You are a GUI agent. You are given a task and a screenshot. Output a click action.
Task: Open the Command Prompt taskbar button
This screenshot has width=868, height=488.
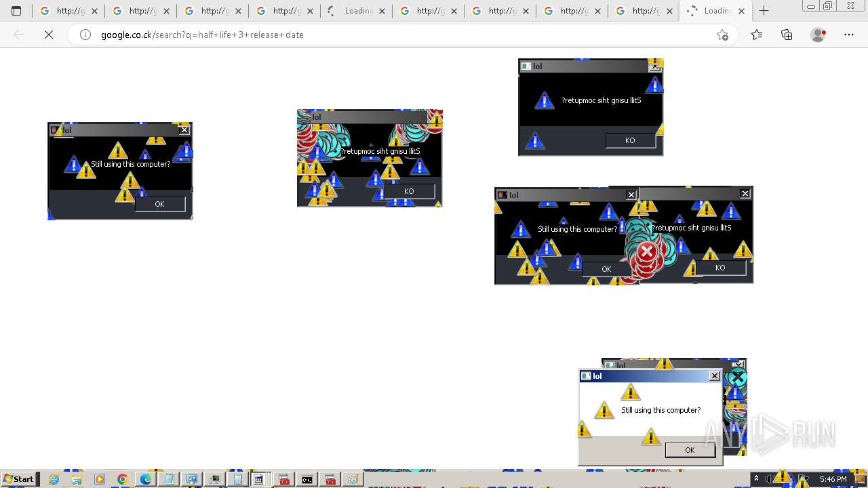tap(307, 479)
